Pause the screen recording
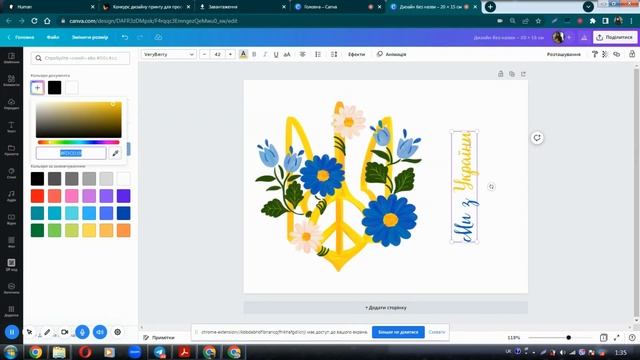The height and width of the screenshot is (360, 640). click(12, 332)
